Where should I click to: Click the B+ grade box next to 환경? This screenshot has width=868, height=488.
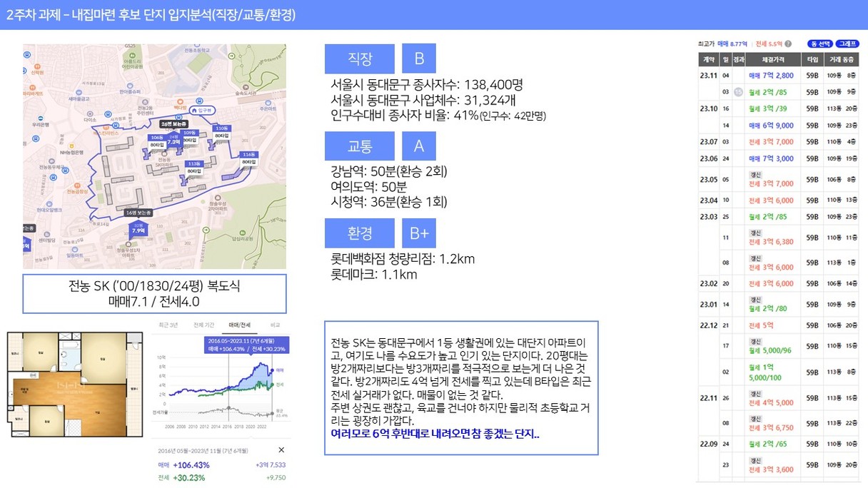419,233
